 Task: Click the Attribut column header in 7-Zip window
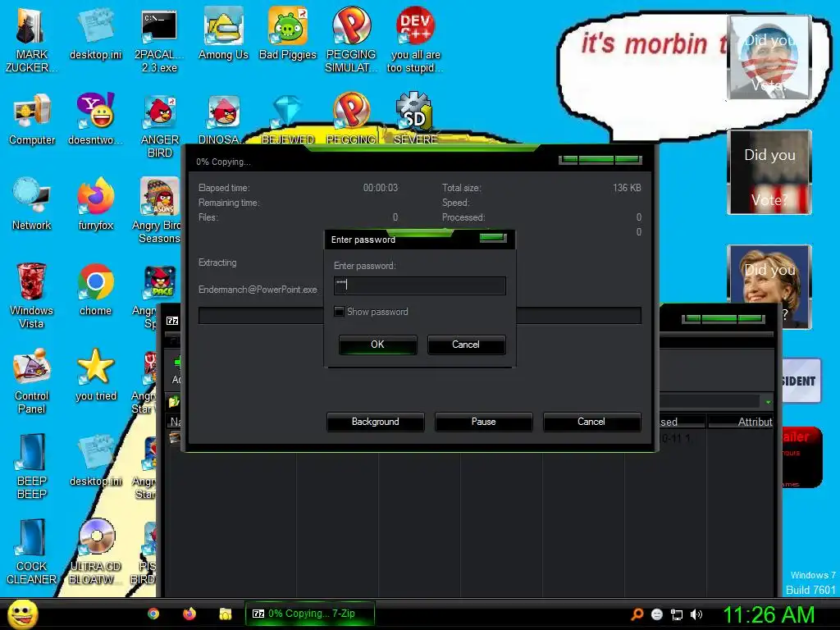[x=742, y=422]
